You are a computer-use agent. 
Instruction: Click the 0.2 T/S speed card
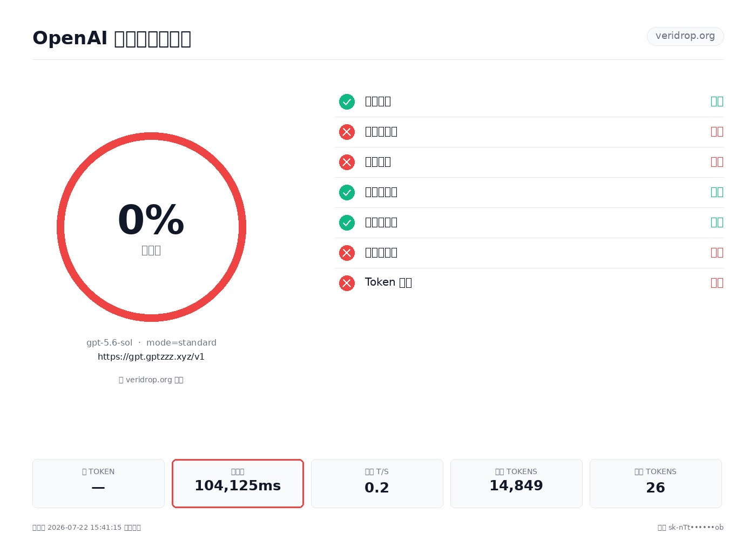pos(377,483)
